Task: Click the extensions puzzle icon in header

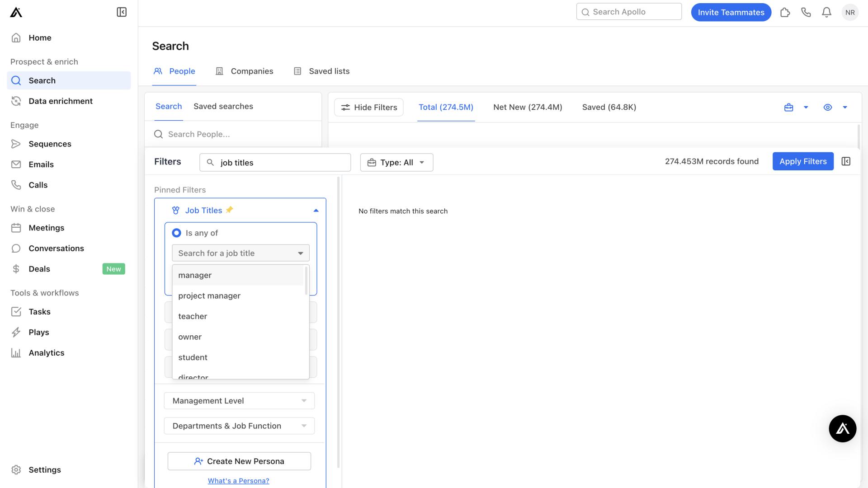Action: tap(785, 12)
